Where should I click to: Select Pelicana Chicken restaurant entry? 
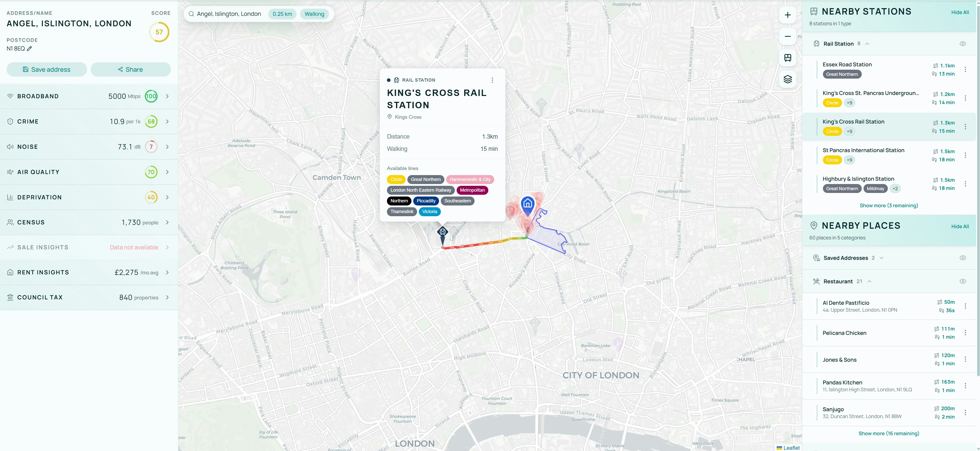[x=889, y=333]
